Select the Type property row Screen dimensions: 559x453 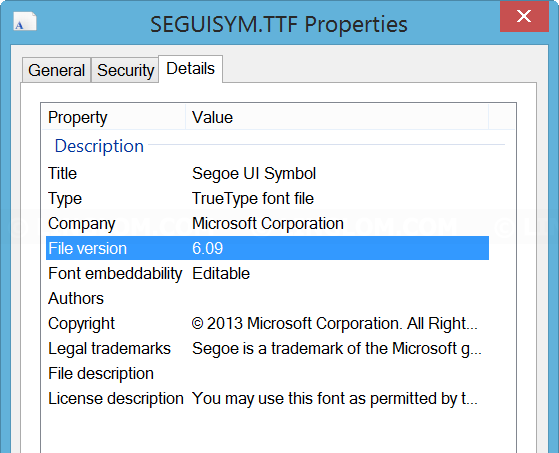(x=267, y=199)
